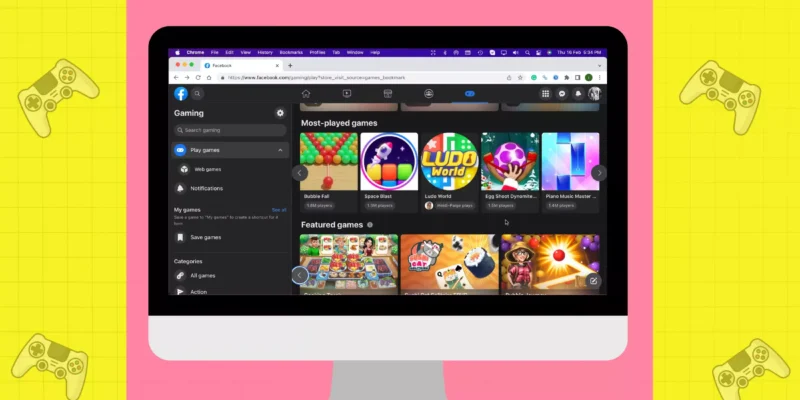Open the cooking featured game card
The image size is (800, 400).
pyautogui.click(x=349, y=264)
